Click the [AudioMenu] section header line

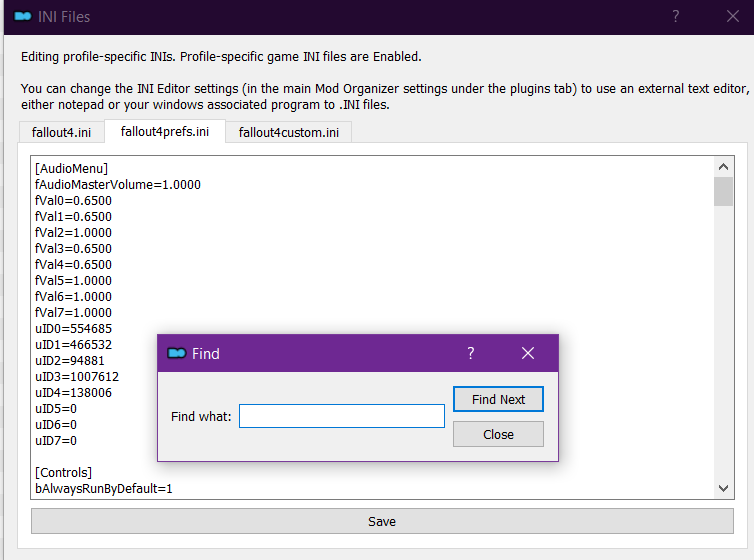point(72,169)
